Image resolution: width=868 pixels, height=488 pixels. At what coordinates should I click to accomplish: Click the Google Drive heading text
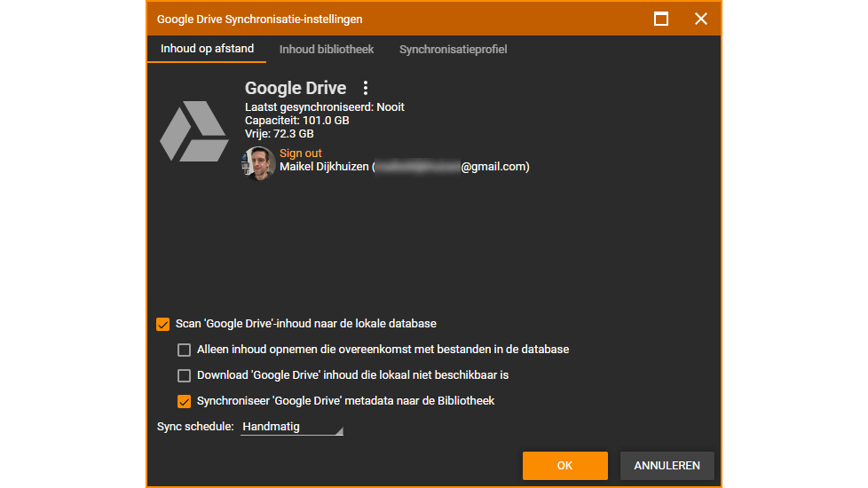click(x=296, y=88)
